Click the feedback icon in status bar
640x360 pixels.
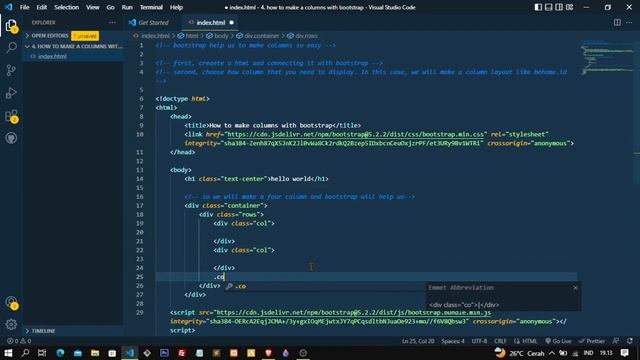616,341
